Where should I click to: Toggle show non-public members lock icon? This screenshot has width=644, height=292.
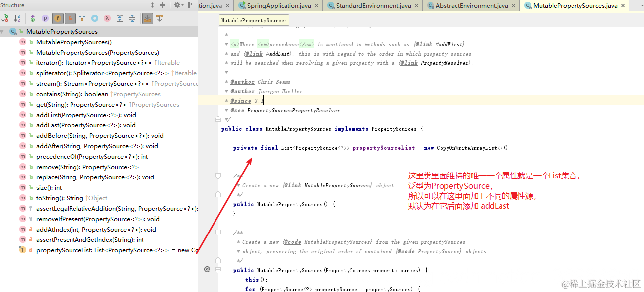pos(70,18)
